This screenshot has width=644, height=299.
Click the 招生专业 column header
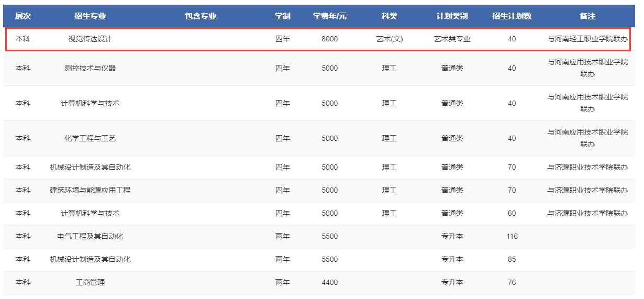[x=90, y=16]
